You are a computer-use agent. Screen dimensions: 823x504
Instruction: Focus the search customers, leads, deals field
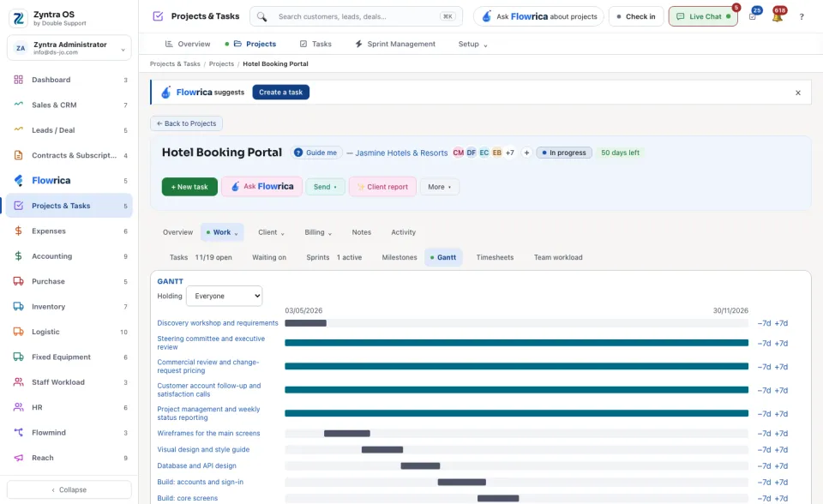pos(357,17)
